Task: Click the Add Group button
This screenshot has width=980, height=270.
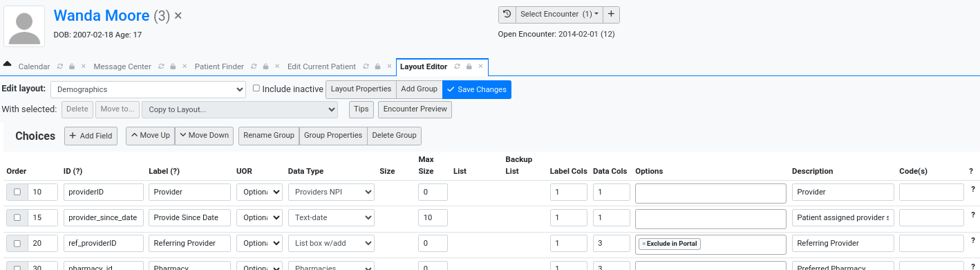Action: [419, 89]
